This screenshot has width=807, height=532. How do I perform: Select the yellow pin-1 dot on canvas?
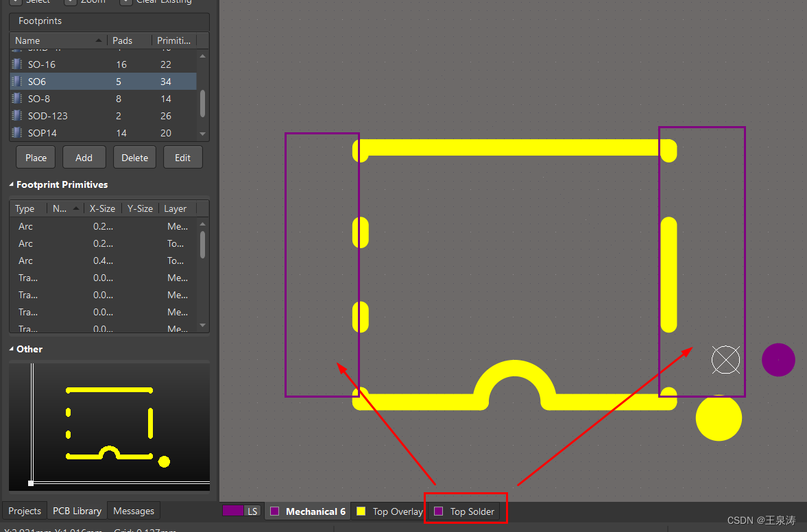[719, 418]
